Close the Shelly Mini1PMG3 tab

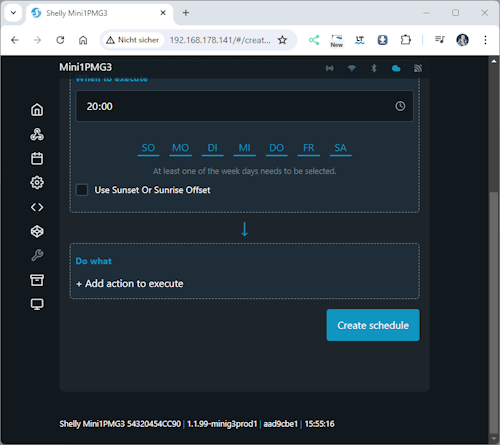tap(163, 13)
